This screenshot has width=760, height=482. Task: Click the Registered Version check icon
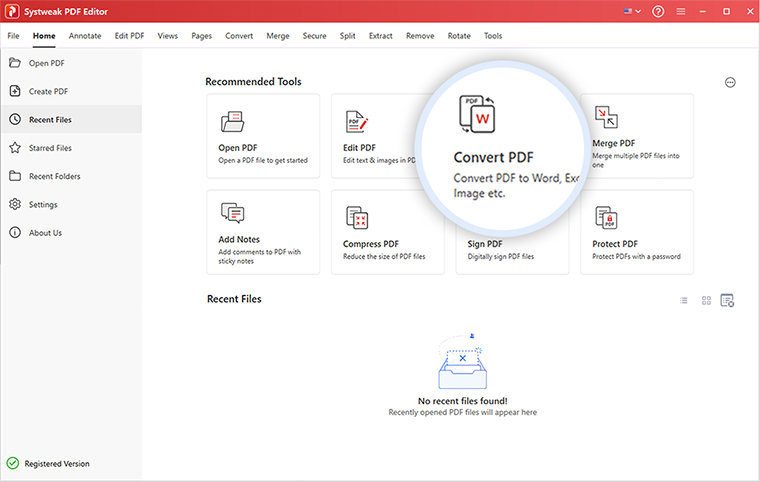coord(13,463)
